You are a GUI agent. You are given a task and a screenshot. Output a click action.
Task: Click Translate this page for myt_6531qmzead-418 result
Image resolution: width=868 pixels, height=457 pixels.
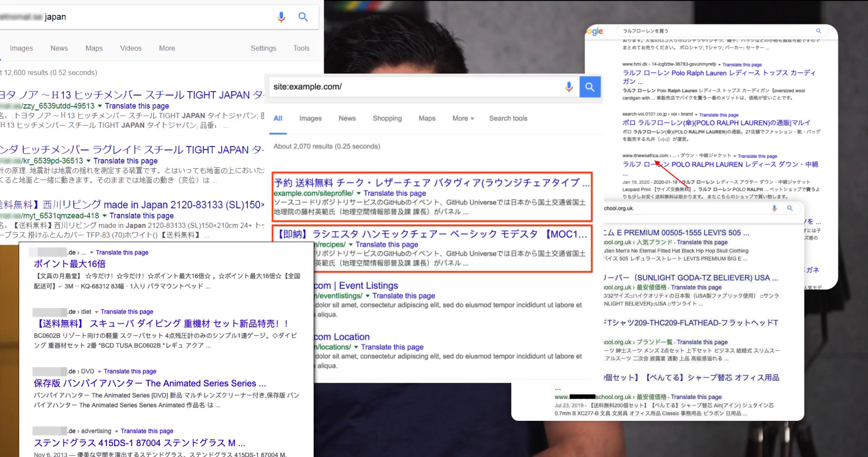[x=142, y=216]
